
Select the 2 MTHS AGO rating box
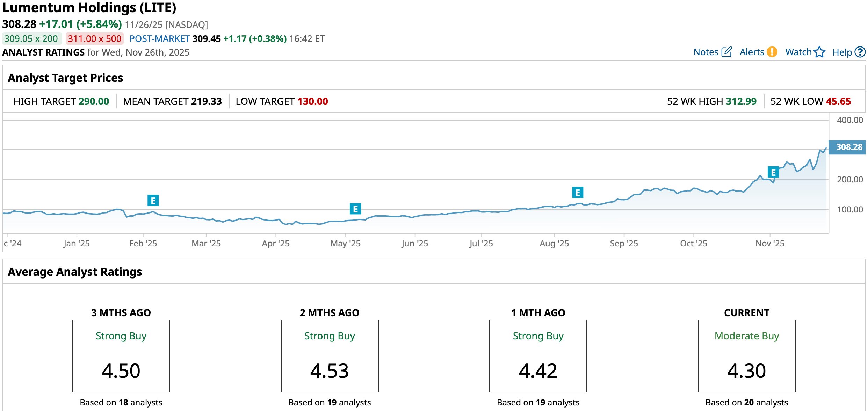click(330, 356)
